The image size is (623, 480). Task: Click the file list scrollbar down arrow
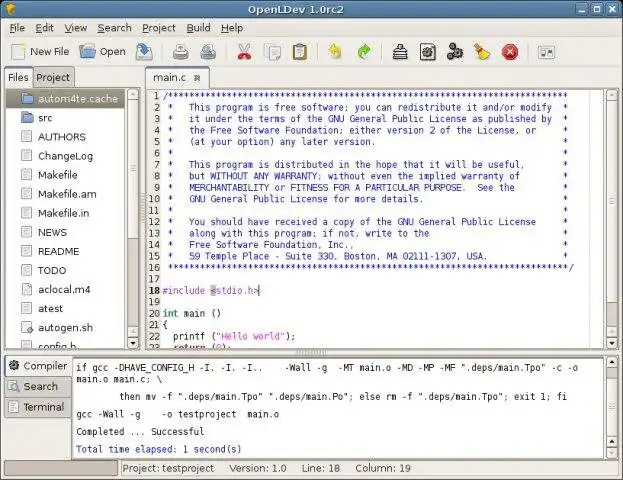[x=133, y=343]
